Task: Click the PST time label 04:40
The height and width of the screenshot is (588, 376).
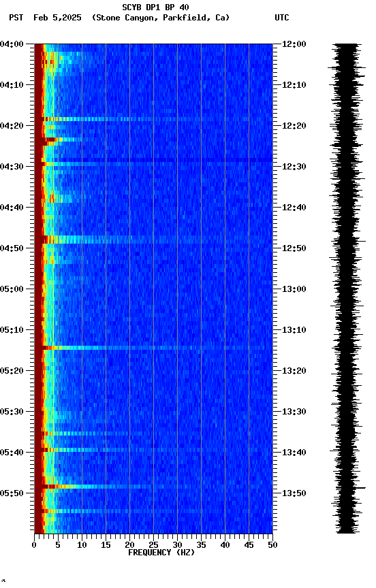Action: tap(12, 208)
